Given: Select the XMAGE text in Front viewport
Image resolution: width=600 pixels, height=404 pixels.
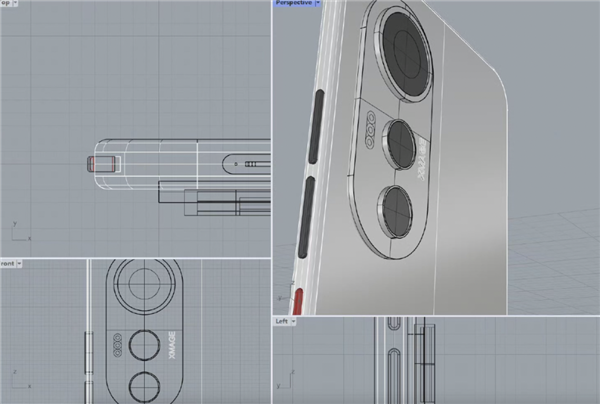Looking at the screenshot, I should [172, 345].
